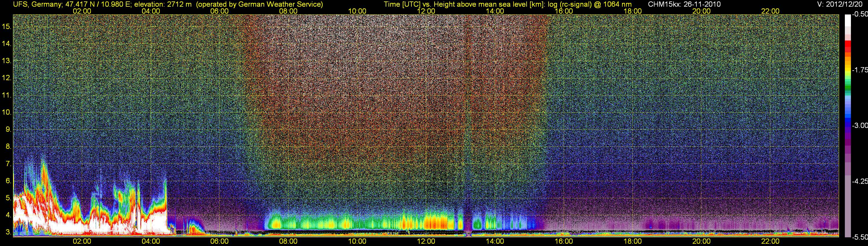Click the height axis label '8.'
The image size is (868, 246).
8,147
